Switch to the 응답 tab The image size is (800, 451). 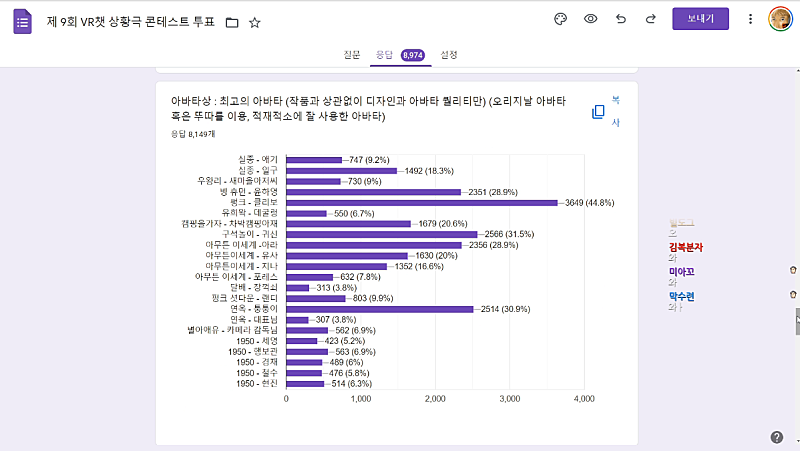click(384, 55)
